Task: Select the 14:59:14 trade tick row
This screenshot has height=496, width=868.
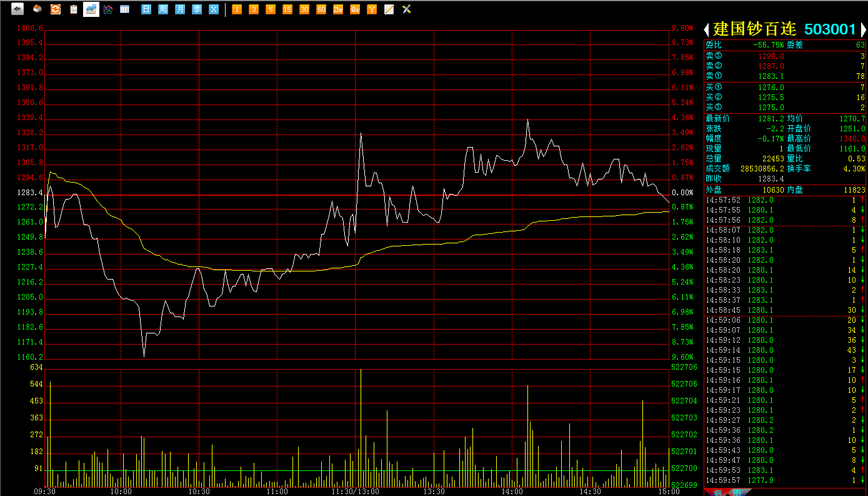Action: click(x=786, y=350)
